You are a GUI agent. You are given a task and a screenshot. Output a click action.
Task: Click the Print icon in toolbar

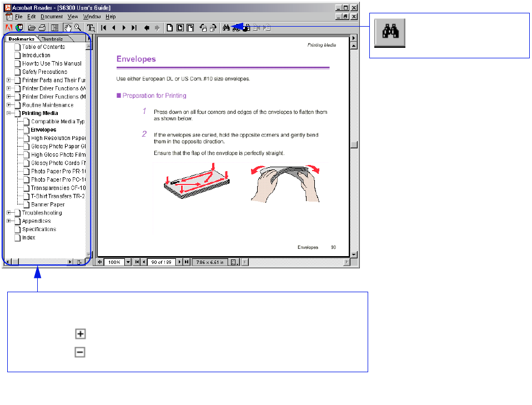42,27
